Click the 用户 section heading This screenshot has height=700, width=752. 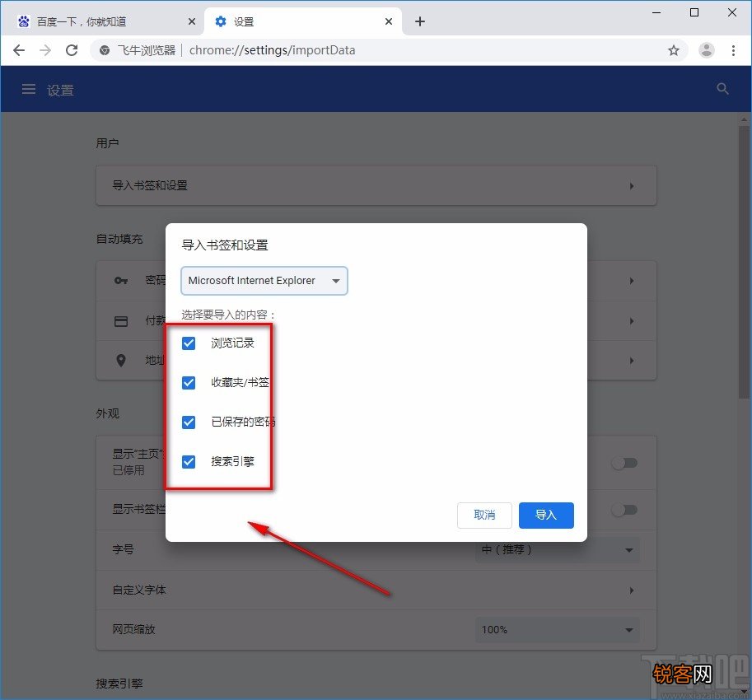tap(107, 142)
